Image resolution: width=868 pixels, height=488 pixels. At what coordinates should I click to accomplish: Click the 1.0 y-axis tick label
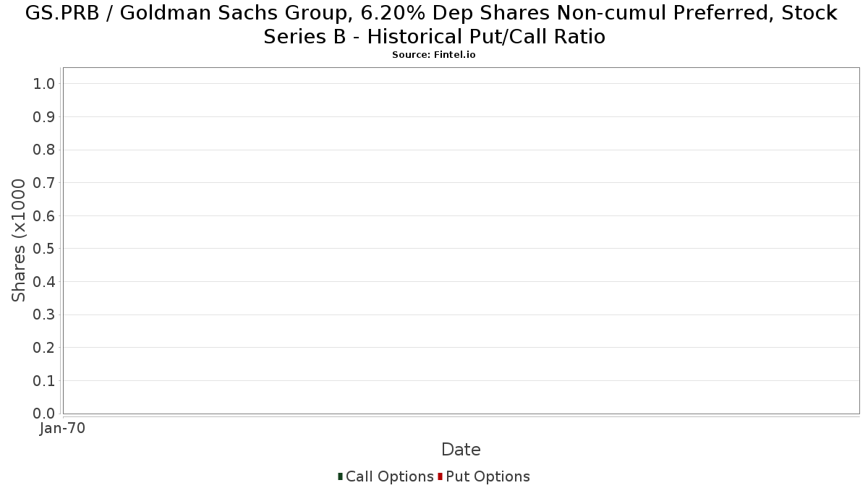[44, 84]
